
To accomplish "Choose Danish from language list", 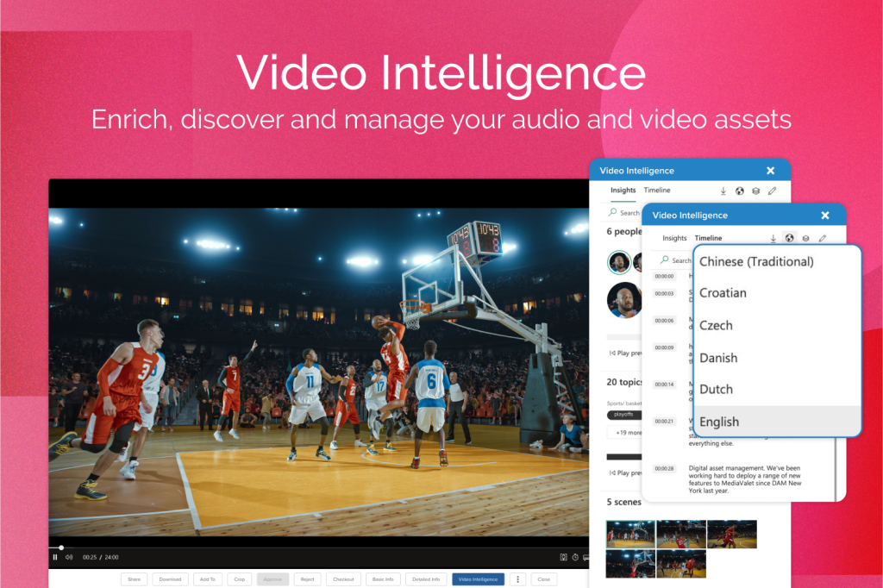I will (777, 358).
